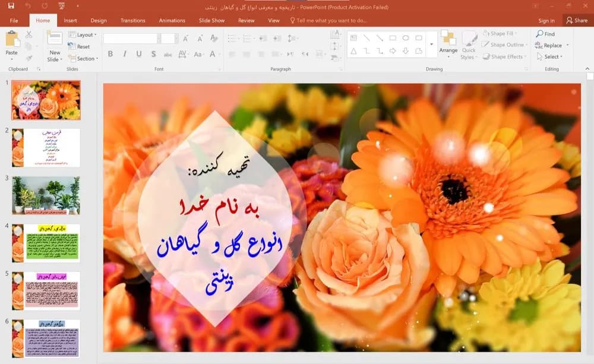The height and width of the screenshot is (364, 594).
Task: Toggle Bold formatting
Action: click(110, 54)
